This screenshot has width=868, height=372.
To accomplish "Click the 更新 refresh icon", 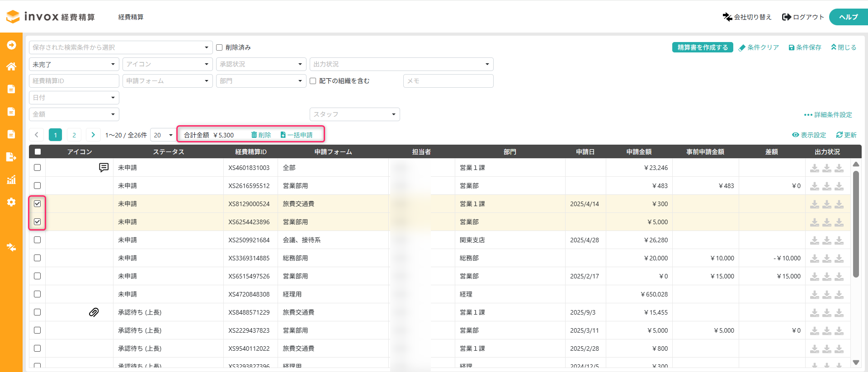I will [839, 135].
